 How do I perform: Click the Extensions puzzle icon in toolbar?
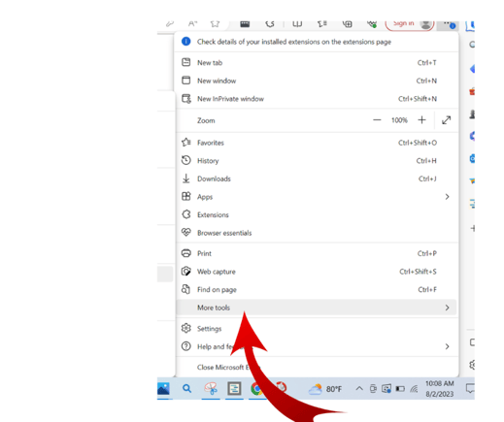point(270,23)
